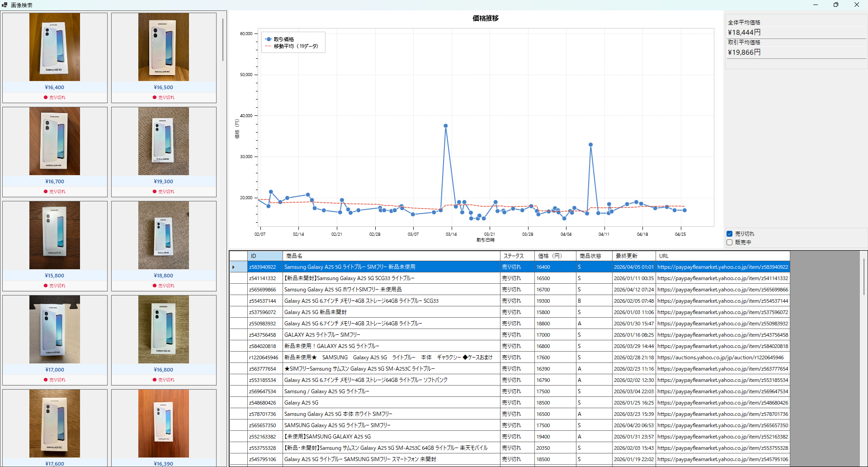Click the ステータス column header
Image resolution: width=868 pixels, height=467 pixels.
pos(517,256)
